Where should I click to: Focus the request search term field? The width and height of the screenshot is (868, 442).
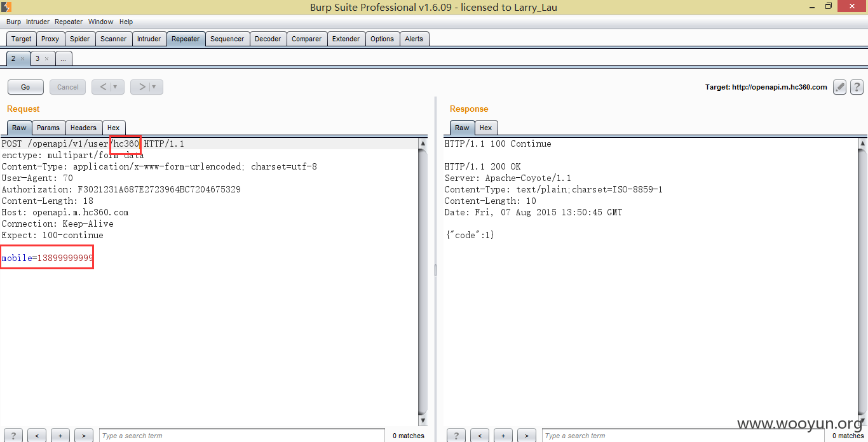242,436
